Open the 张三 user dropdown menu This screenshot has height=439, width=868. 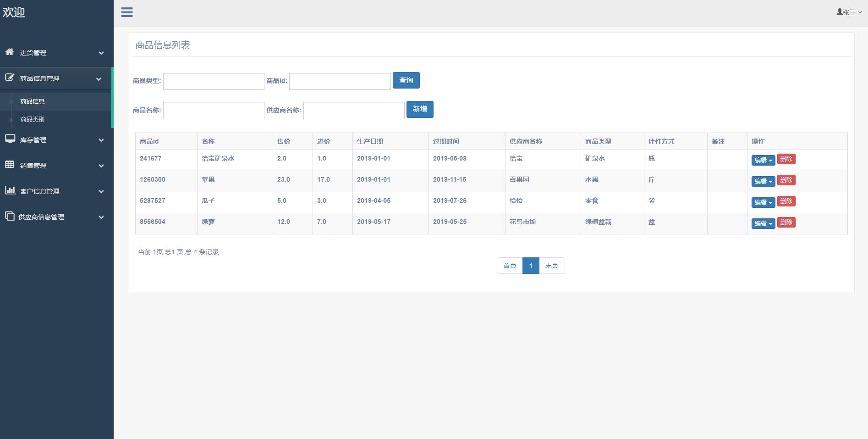click(x=849, y=12)
